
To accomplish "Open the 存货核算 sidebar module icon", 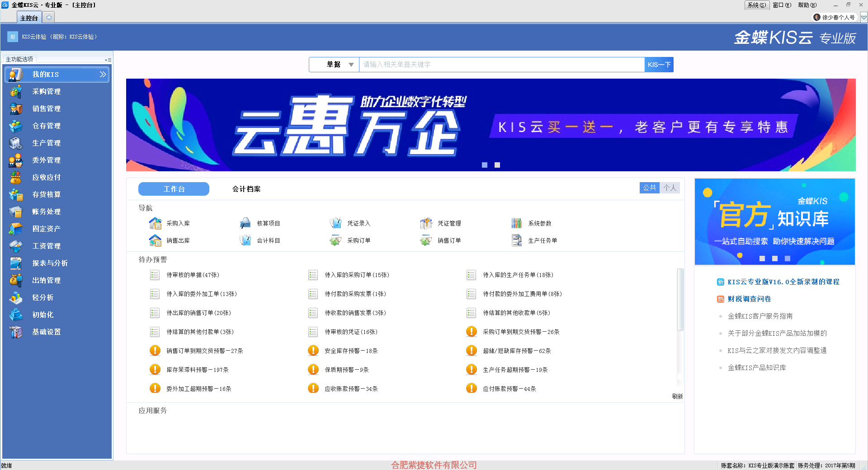I will pyautogui.click(x=16, y=194).
